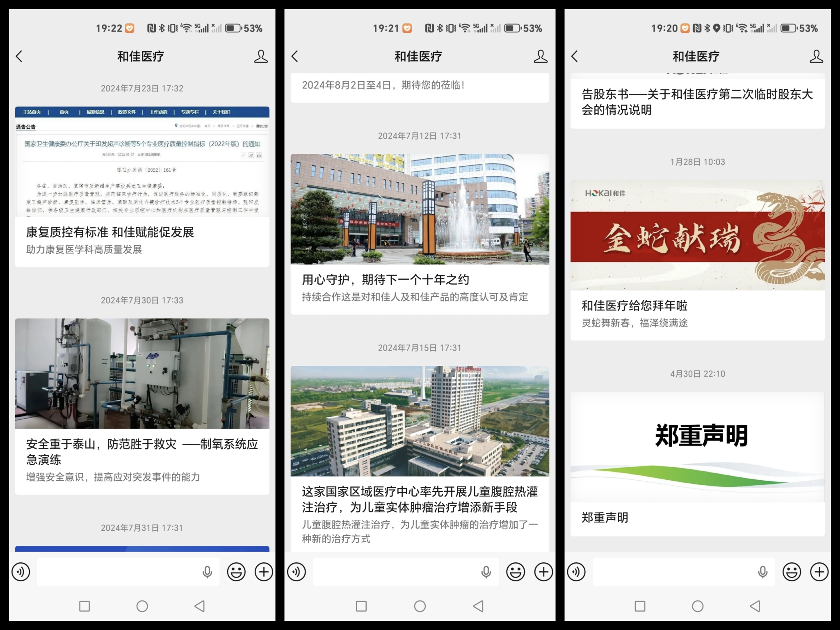Screen dimensions: 840x630
Task: Go back using arrow in right screen
Action: (575, 56)
